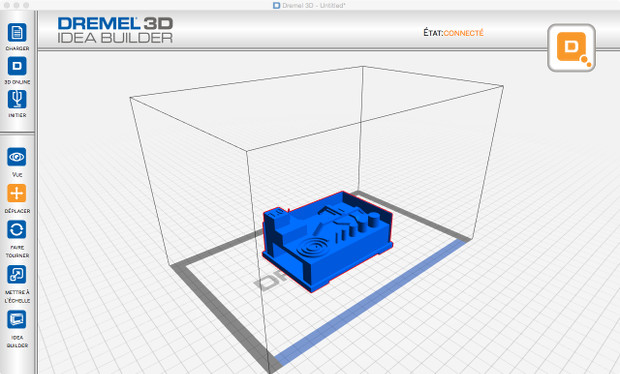620x374 pixels.
Task: Click the Initier build icon
Action: [17, 99]
